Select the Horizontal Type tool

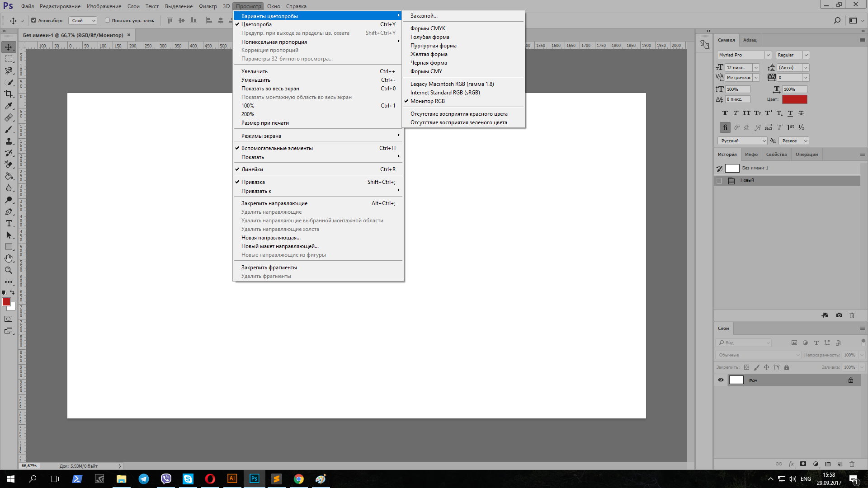(9, 223)
